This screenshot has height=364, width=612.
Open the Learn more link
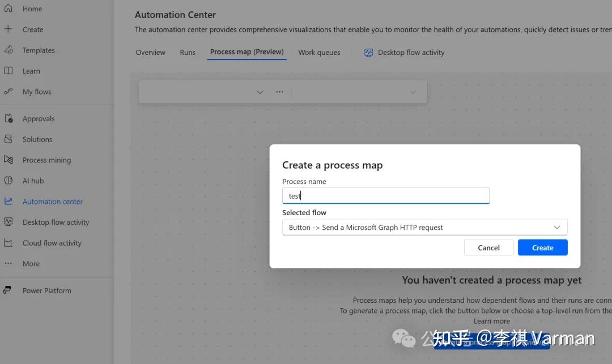(491, 321)
